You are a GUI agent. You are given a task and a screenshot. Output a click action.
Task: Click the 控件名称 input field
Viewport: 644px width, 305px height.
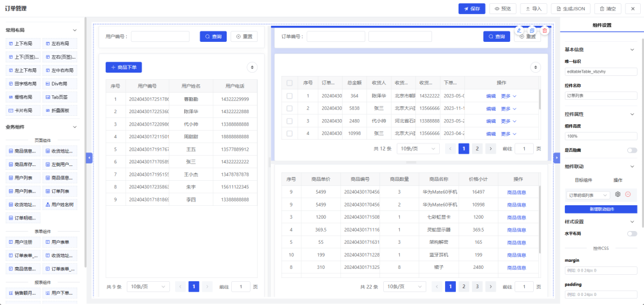pyautogui.click(x=601, y=95)
